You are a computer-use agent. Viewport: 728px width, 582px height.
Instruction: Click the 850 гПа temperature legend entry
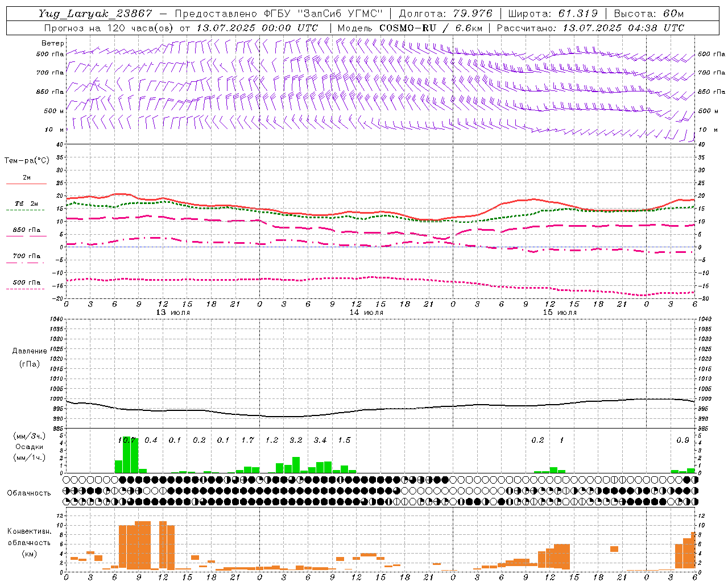(x=26, y=230)
